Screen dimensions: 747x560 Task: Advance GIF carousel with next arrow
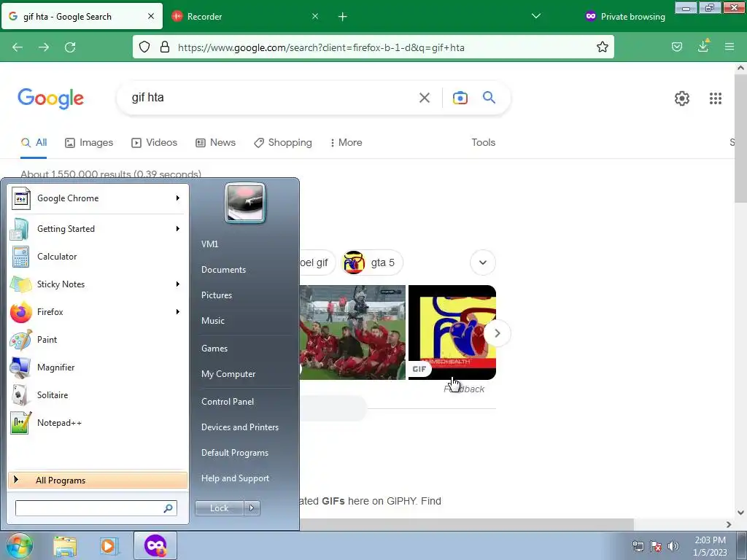(497, 333)
